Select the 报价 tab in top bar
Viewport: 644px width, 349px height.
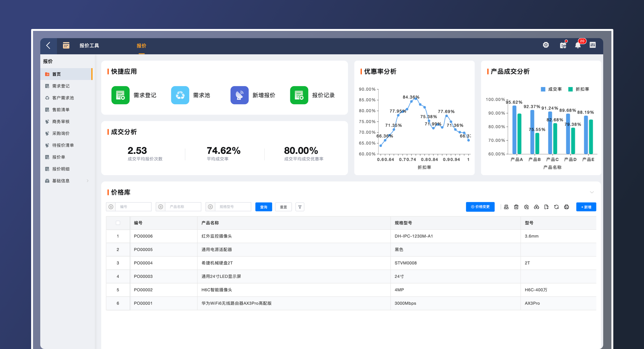(141, 46)
